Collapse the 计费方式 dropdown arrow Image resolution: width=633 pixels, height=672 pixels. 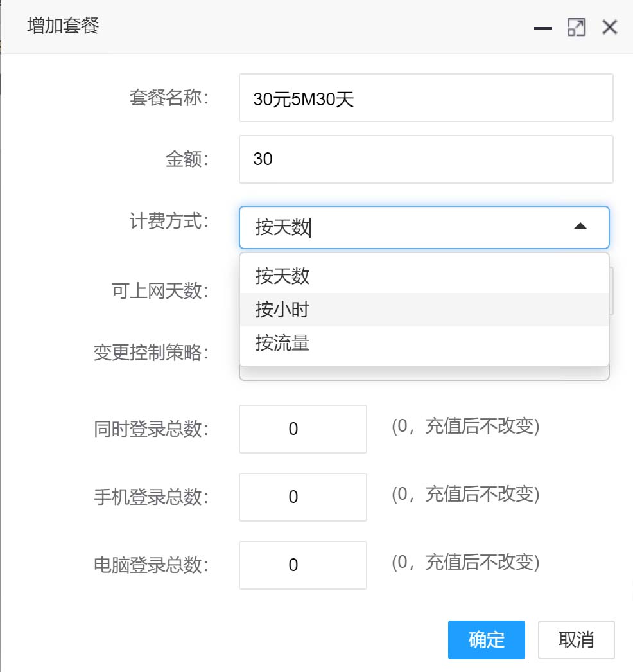(580, 227)
